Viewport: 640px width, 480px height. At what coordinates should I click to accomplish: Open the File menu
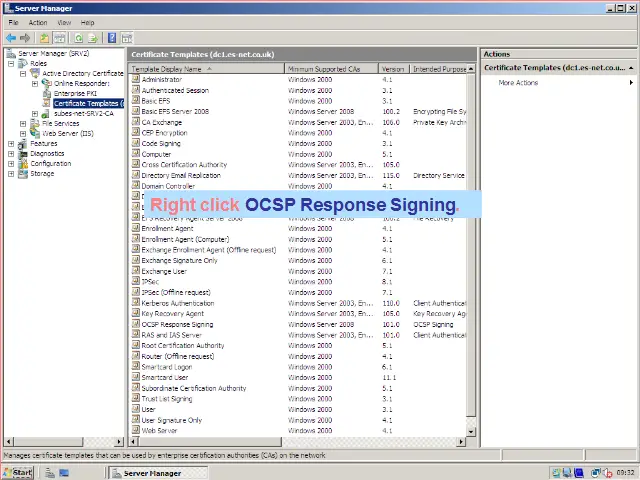(x=13, y=22)
